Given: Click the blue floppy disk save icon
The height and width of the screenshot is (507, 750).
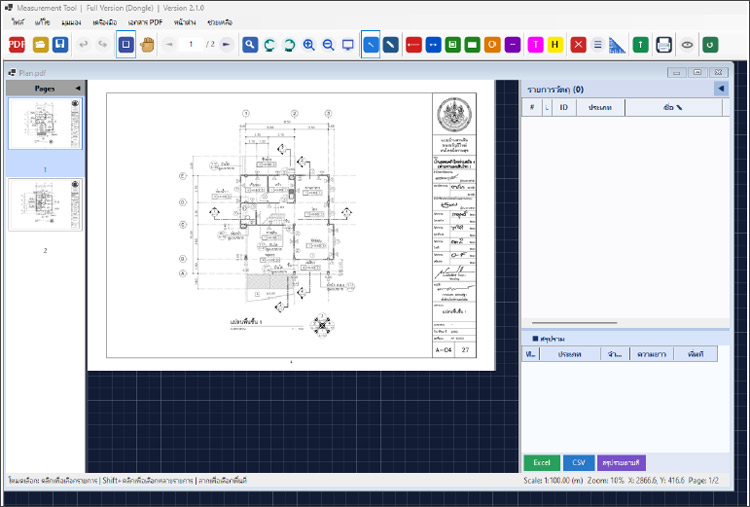Looking at the screenshot, I should [61, 44].
